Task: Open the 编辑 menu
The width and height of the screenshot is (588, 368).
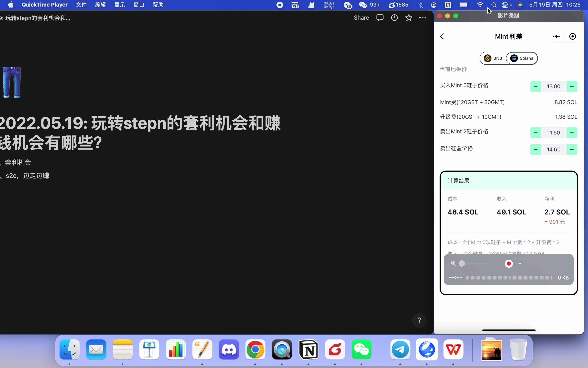Action: point(101,5)
